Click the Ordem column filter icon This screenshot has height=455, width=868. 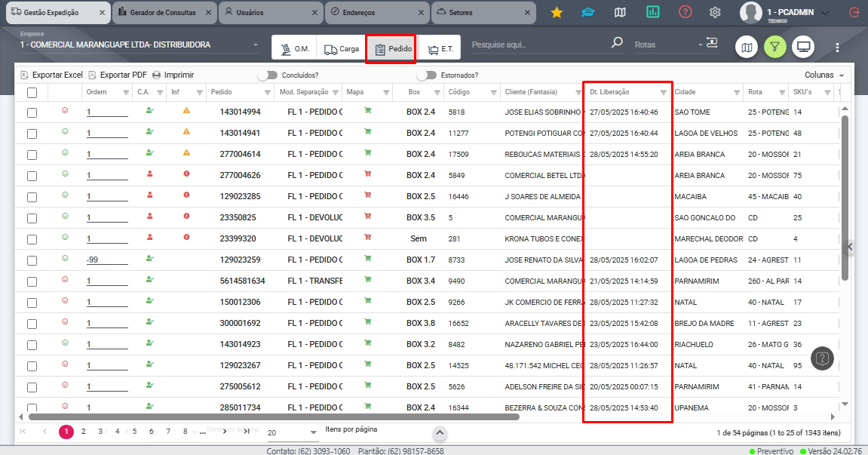pos(126,93)
